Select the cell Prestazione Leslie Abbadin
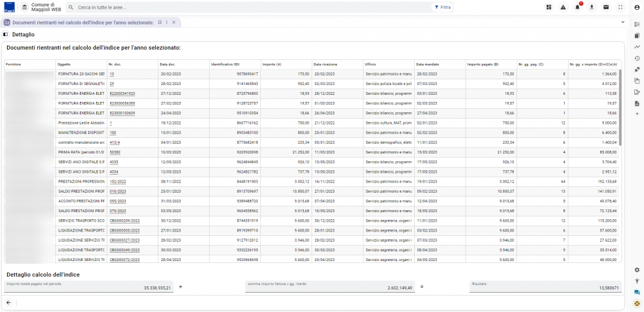The width and height of the screenshot is (644, 312). 81,123
